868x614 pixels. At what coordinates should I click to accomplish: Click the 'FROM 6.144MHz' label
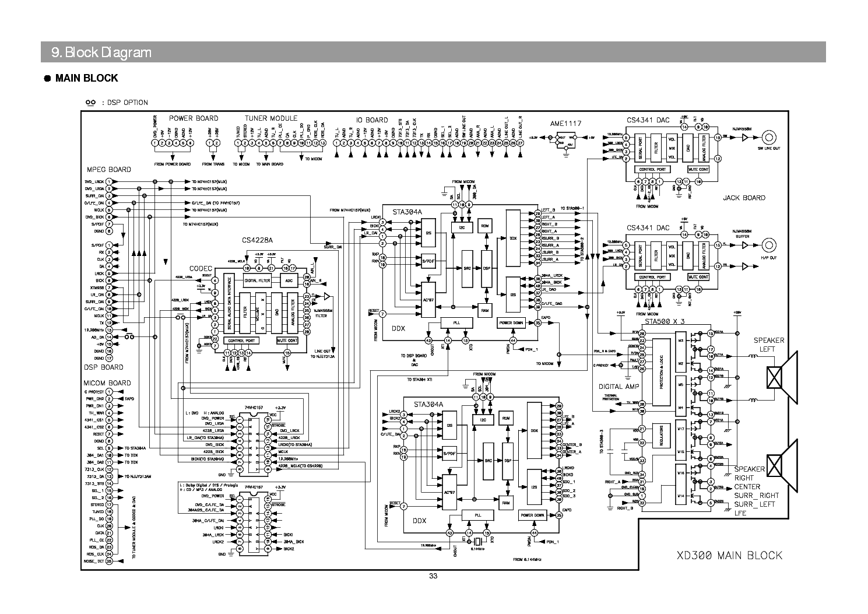tap(528, 560)
